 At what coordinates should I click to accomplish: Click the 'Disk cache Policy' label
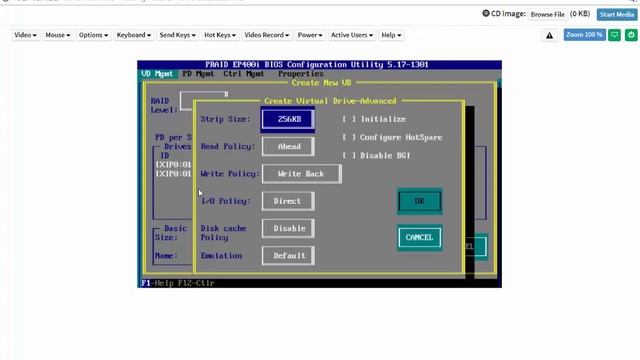click(x=223, y=233)
